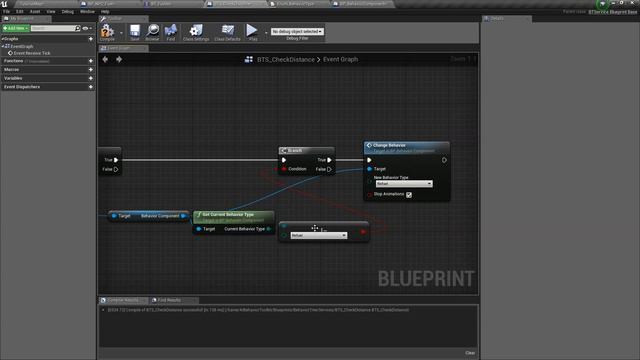Open the Find tool in the toolbar
This screenshot has width=640, height=360.
click(x=171, y=32)
